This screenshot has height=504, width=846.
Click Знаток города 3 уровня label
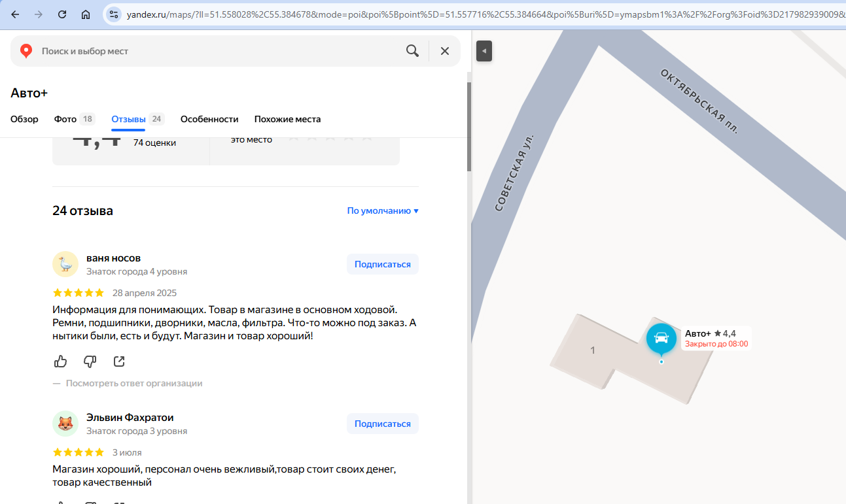coord(137,431)
